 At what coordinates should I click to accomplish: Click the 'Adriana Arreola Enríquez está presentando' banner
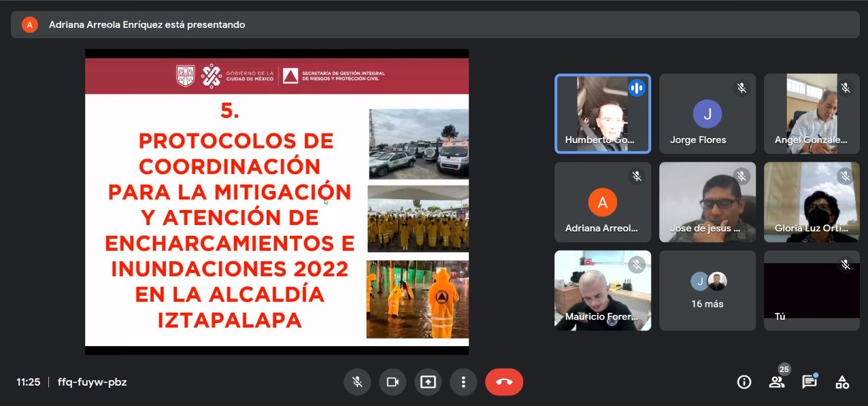point(435,24)
